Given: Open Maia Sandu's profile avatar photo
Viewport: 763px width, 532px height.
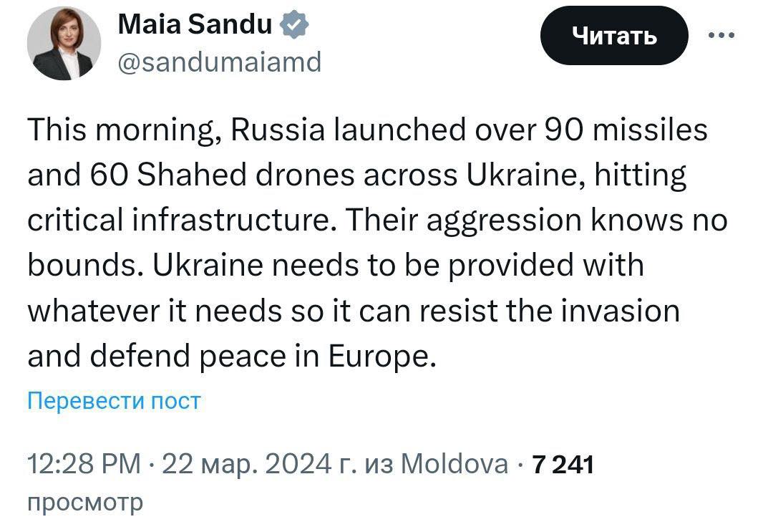Looking at the screenshot, I should 64,44.
